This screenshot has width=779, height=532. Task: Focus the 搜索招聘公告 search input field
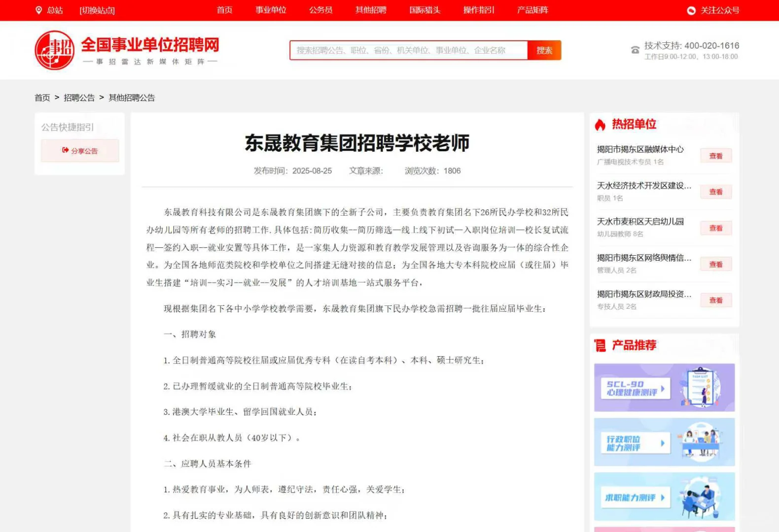409,50
